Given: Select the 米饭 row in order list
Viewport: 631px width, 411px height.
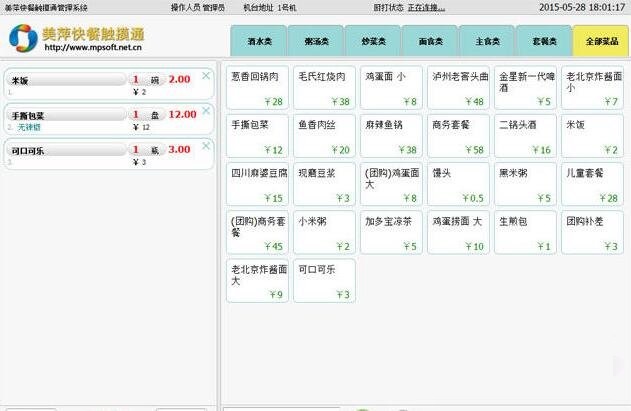Looking at the screenshot, I should [109, 84].
